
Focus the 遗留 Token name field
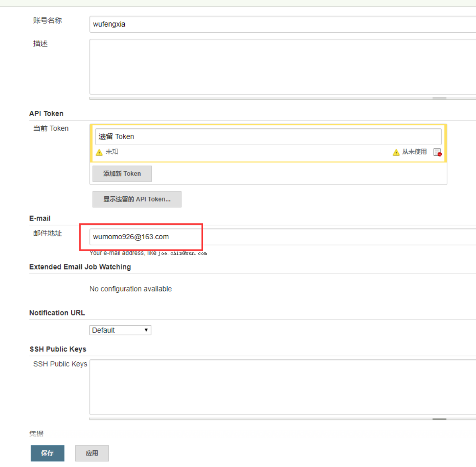tap(268, 137)
